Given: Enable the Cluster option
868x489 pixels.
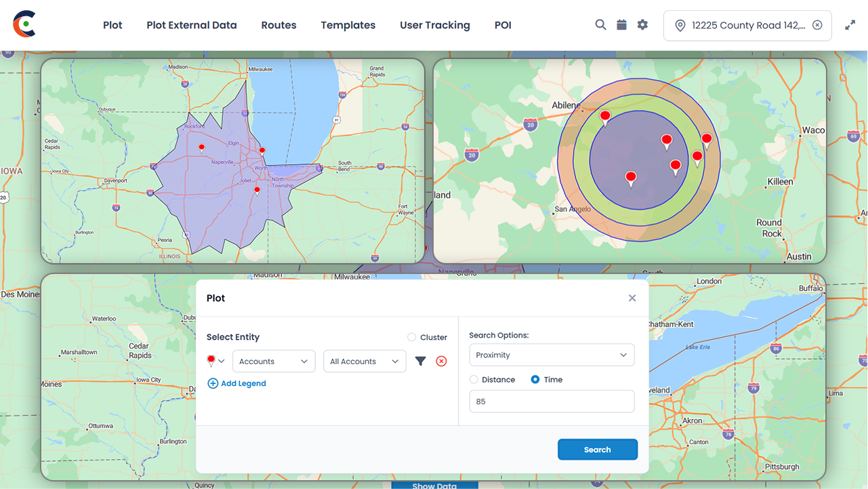Looking at the screenshot, I should pos(412,337).
